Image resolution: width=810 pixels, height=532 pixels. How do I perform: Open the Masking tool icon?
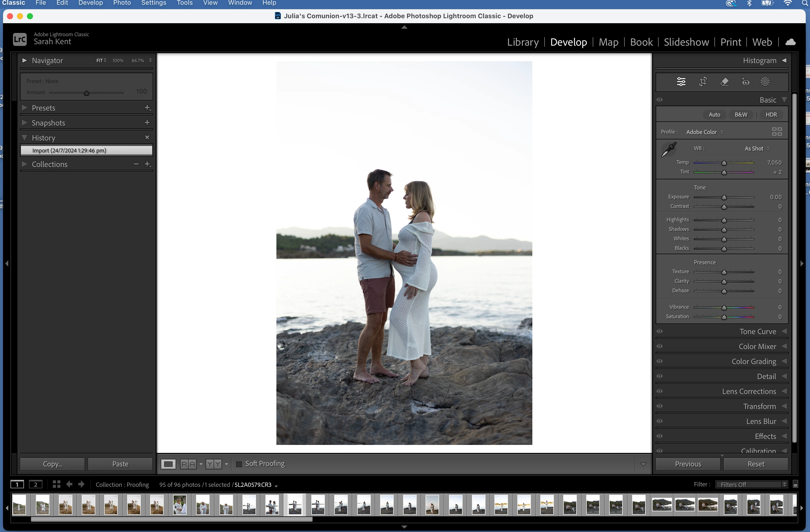pyautogui.click(x=765, y=82)
